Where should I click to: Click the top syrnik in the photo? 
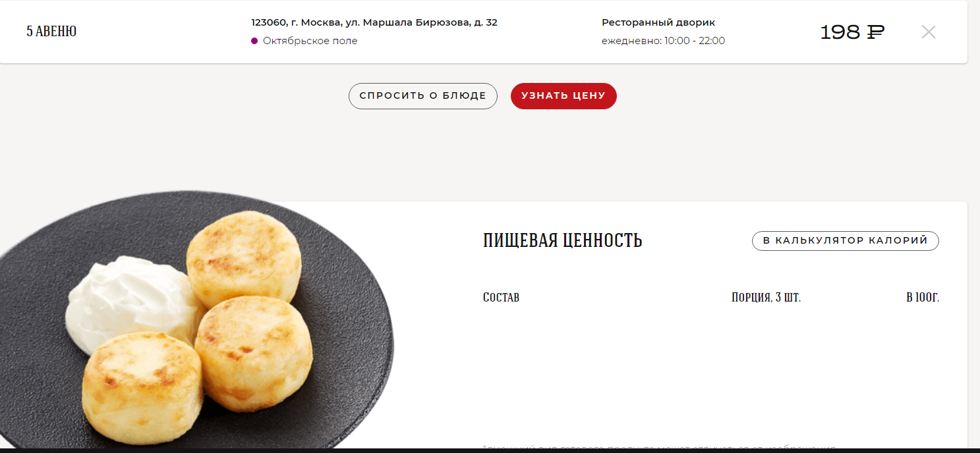[x=244, y=258]
